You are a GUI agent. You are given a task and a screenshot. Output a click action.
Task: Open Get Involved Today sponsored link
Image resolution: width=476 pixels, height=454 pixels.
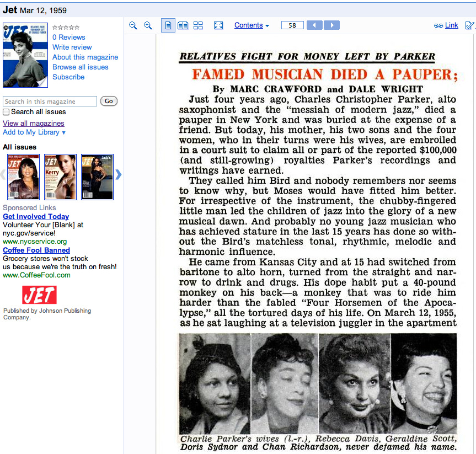(36, 217)
